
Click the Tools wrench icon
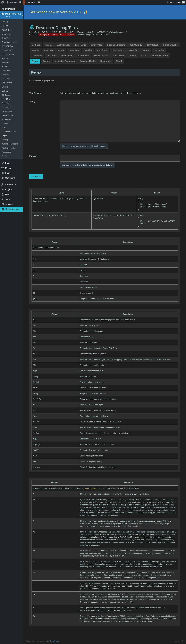[x=2, y=199]
